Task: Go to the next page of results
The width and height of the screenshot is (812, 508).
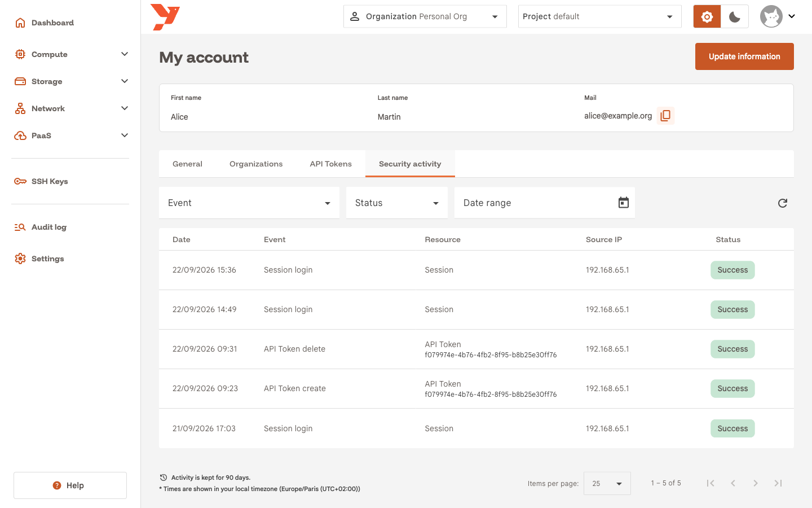Action: [x=756, y=483]
